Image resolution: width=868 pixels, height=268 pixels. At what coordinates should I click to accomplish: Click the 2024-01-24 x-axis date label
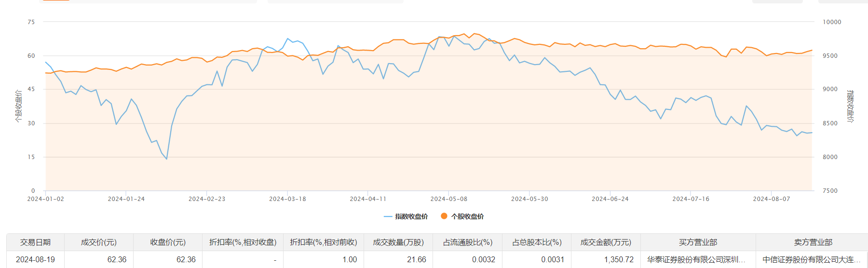pyautogui.click(x=126, y=199)
